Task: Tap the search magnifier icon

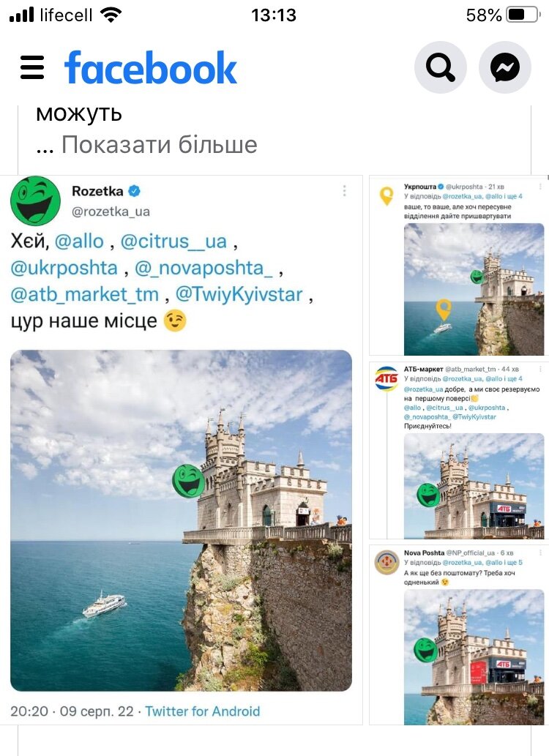Action: click(x=440, y=67)
